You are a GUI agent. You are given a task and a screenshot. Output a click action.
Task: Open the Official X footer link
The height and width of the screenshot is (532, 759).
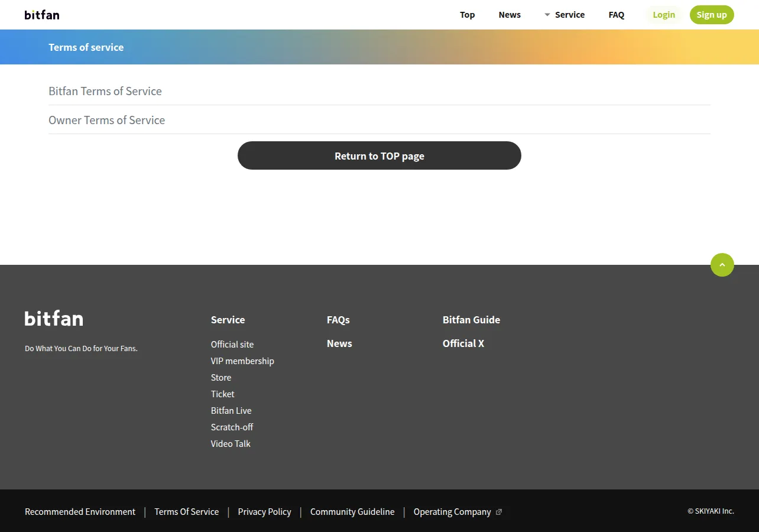tap(463, 343)
